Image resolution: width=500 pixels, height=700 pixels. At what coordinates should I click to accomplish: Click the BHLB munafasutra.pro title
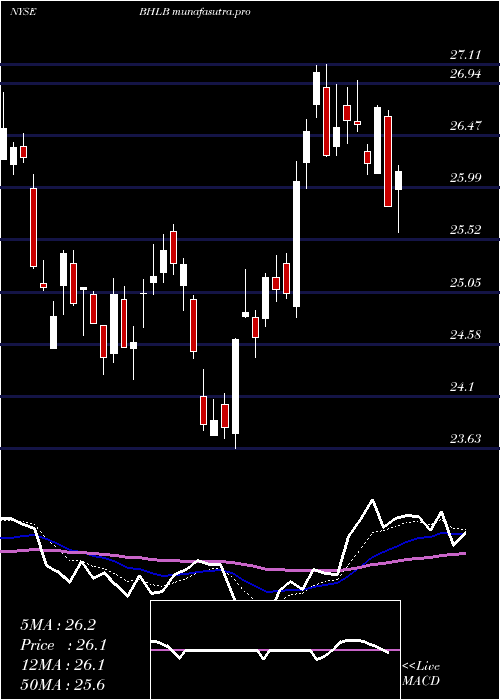click(x=194, y=12)
